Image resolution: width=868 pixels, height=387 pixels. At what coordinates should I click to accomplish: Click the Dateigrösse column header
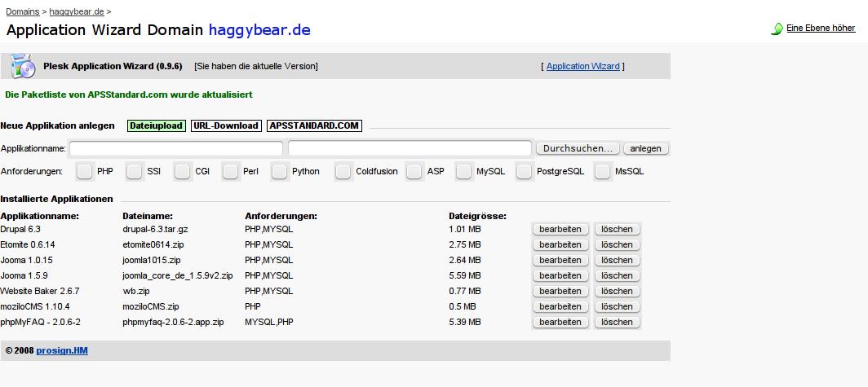pyautogui.click(x=478, y=216)
